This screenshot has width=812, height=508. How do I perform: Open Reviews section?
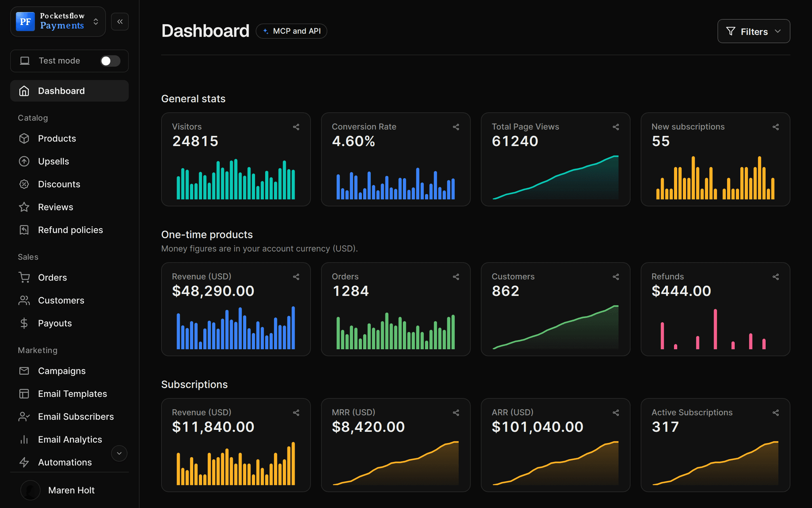[69, 207]
